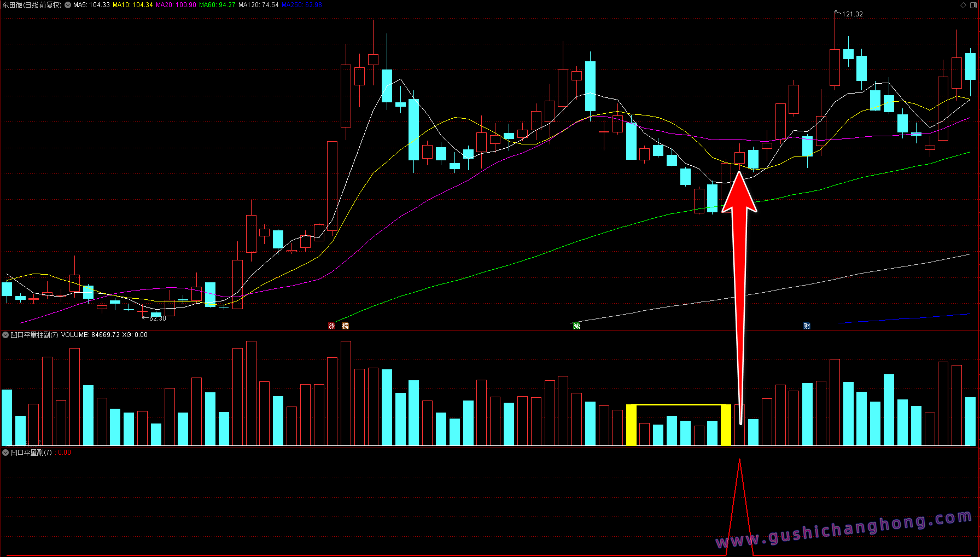This screenshot has height=557, width=980.
Task: Click the MA5 moving average label
Action: [x=91, y=5]
